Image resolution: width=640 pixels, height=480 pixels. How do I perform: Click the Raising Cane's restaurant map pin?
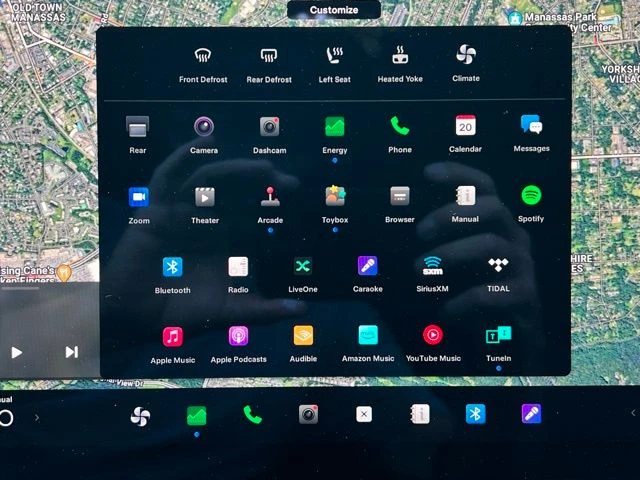[64, 272]
